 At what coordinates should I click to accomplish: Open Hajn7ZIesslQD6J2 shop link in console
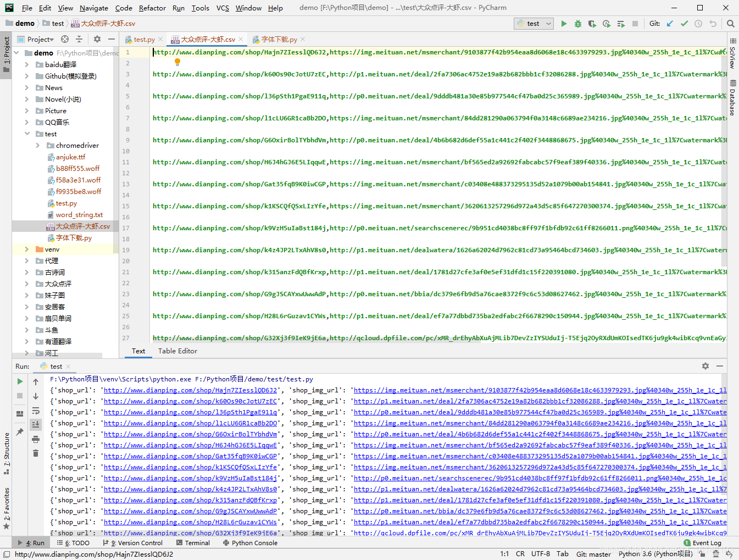pyautogui.click(x=190, y=390)
